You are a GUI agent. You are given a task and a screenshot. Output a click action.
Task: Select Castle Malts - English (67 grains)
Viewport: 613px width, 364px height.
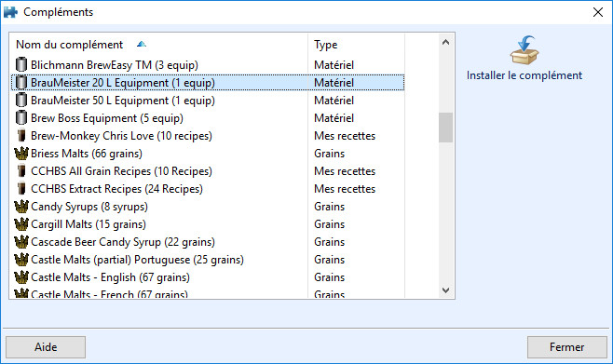tap(110, 277)
